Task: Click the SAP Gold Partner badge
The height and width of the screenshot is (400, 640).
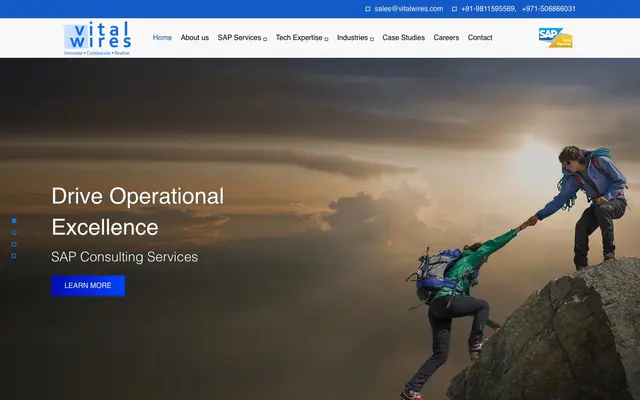Action: [x=555, y=38]
